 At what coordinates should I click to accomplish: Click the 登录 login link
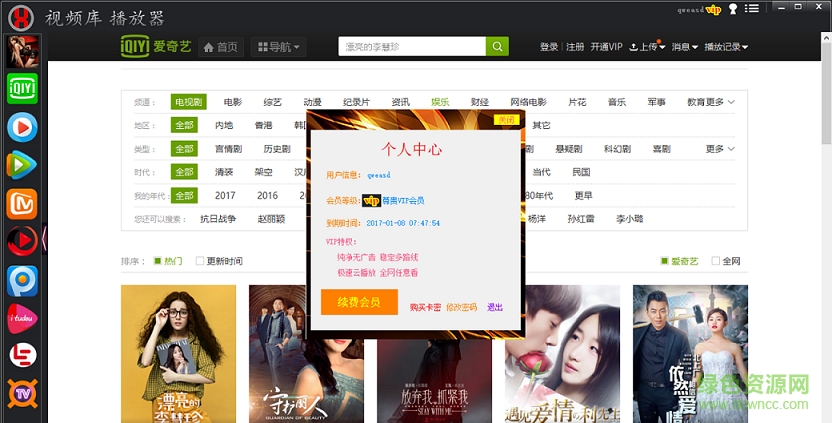(x=549, y=47)
